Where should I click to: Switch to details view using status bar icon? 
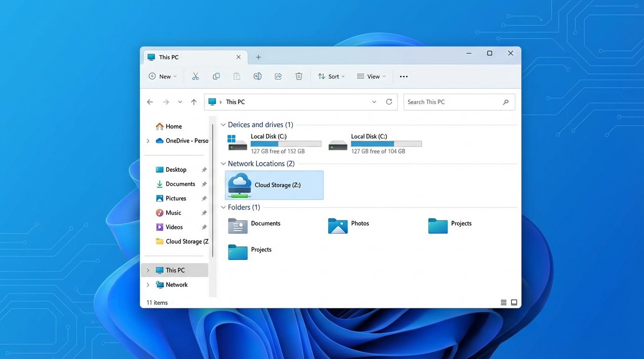point(503,302)
